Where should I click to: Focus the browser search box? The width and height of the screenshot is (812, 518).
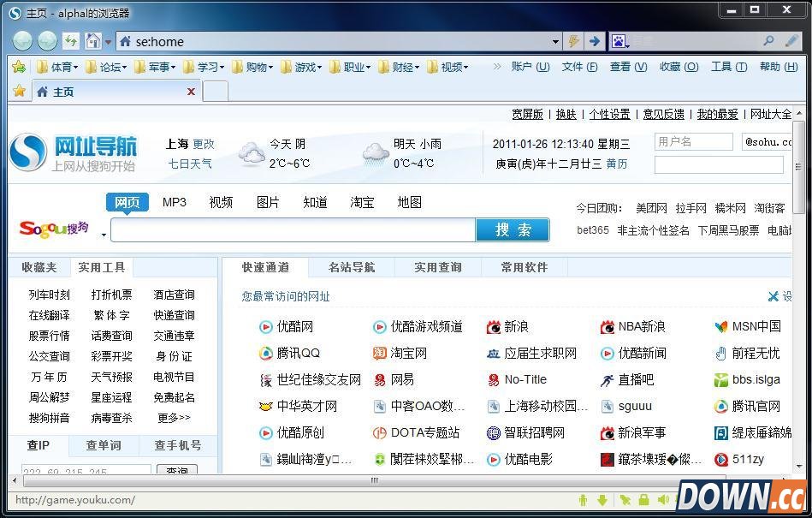click(x=694, y=41)
